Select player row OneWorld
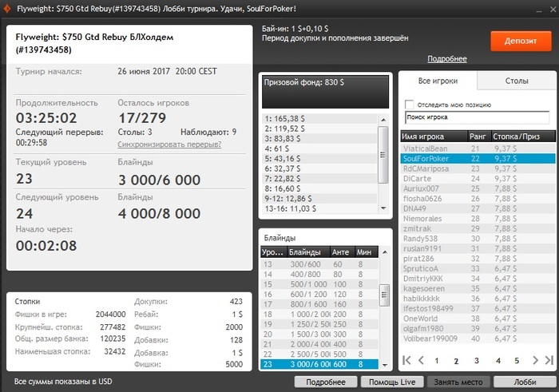 pos(478,319)
